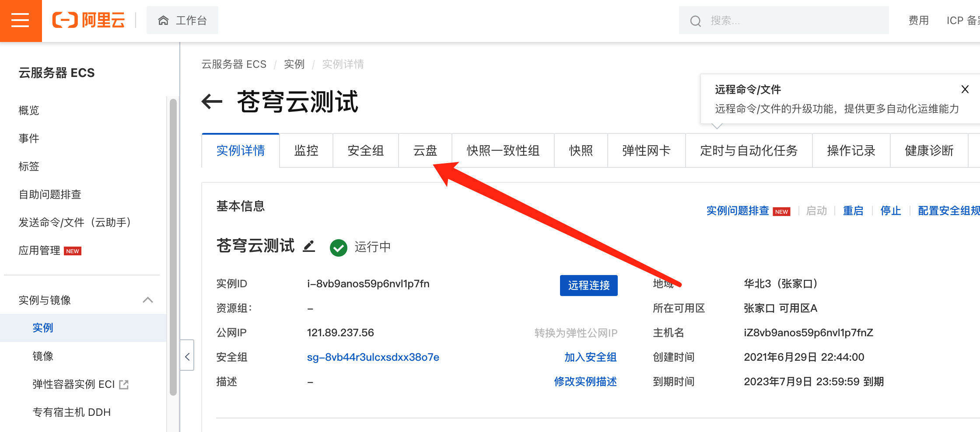Select the region value 华北3（张家口）

[x=781, y=284]
